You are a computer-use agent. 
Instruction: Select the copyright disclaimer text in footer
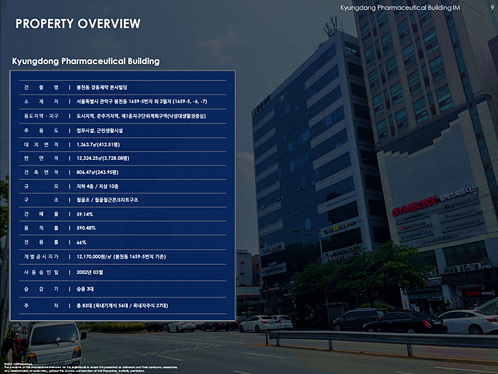pyautogui.click(x=91, y=368)
